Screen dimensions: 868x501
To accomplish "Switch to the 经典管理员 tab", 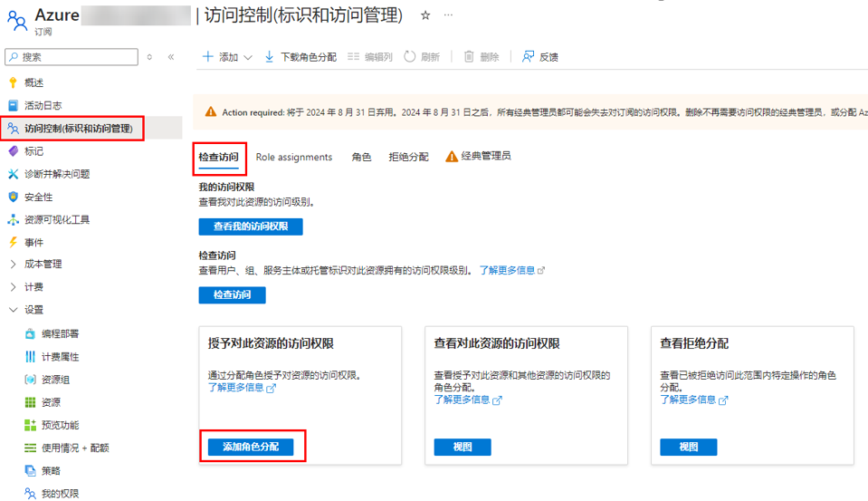I will pos(478,157).
